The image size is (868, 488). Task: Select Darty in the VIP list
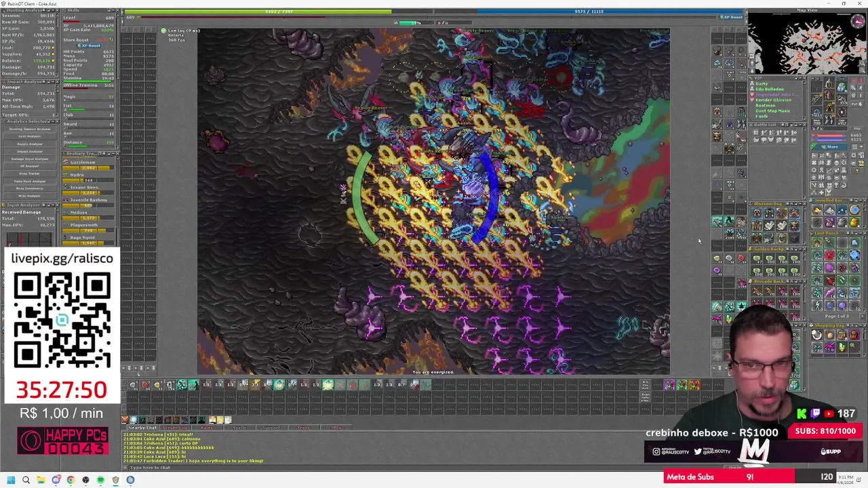pyautogui.click(x=762, y=84)
